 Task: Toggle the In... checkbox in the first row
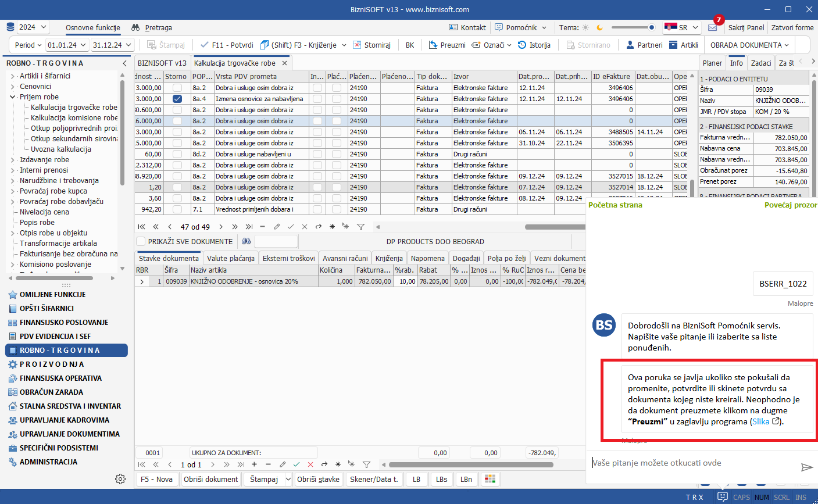pyautogui.click(x=317, y=88)
